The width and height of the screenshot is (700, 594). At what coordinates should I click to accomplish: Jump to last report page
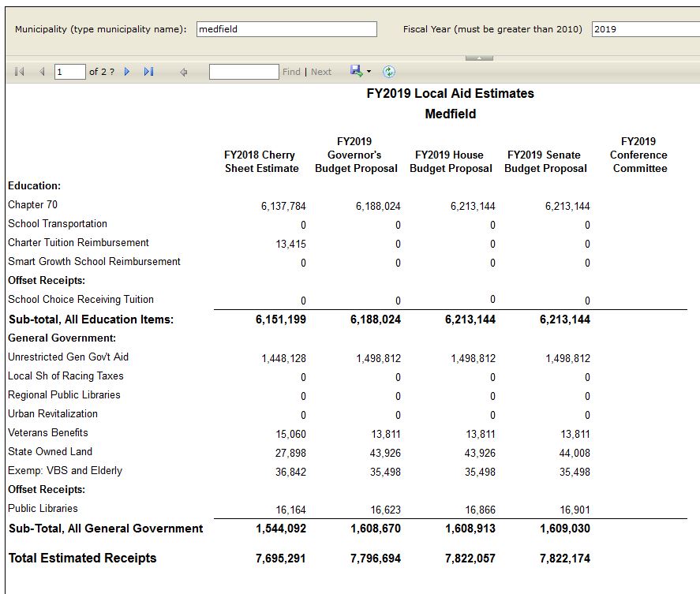pyautogui.click(x=148, y=72)
